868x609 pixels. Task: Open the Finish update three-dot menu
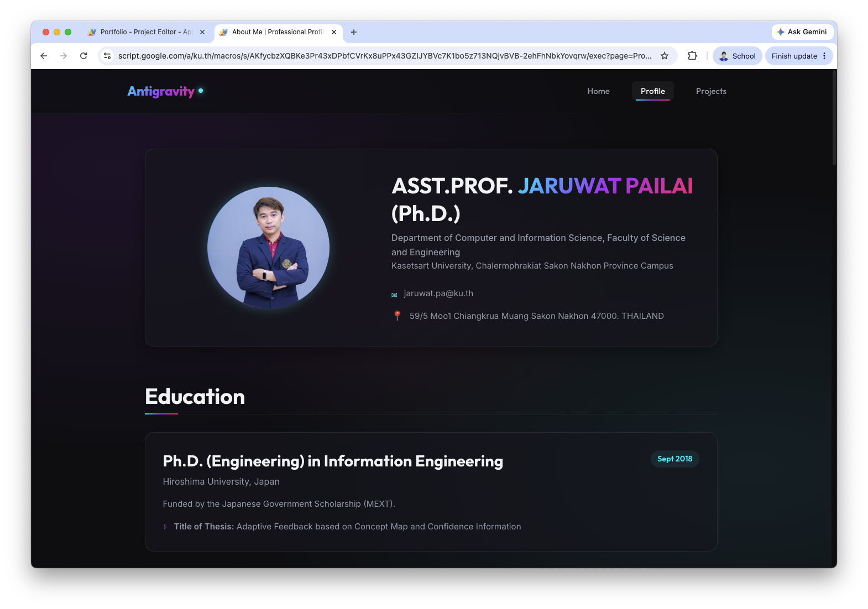click(x=824, y=56)
